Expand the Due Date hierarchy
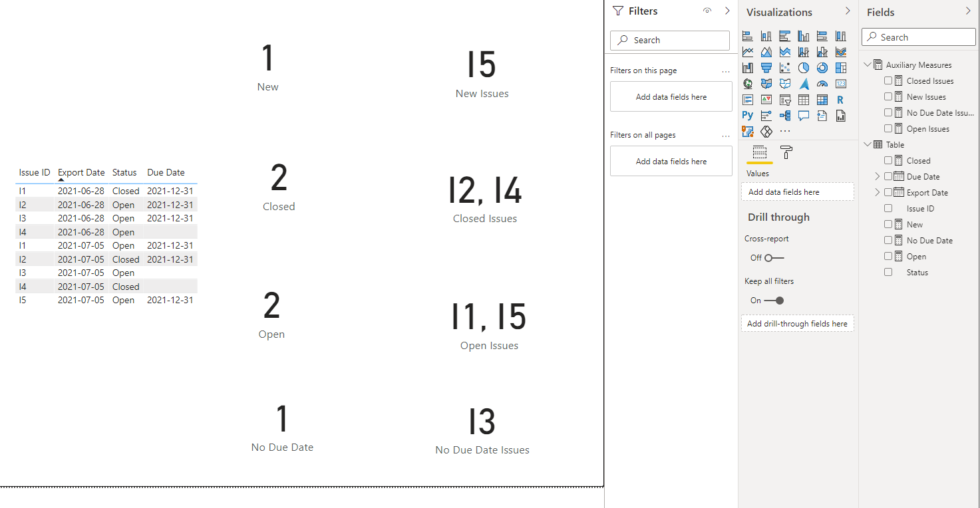Image resolution: width=980 pixels, height=508 pixels. click(x=878, y=177)
